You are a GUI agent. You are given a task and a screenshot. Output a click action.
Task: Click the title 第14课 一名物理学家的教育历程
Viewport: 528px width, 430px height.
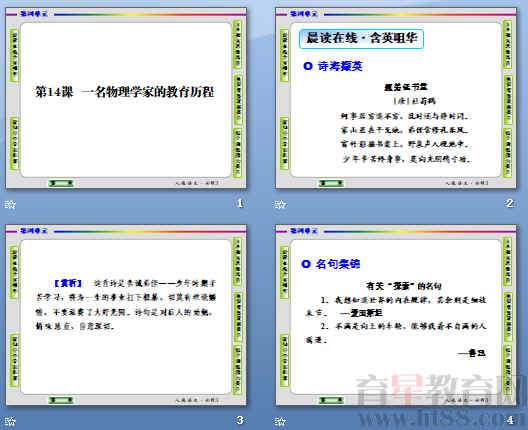coord(125,91)
